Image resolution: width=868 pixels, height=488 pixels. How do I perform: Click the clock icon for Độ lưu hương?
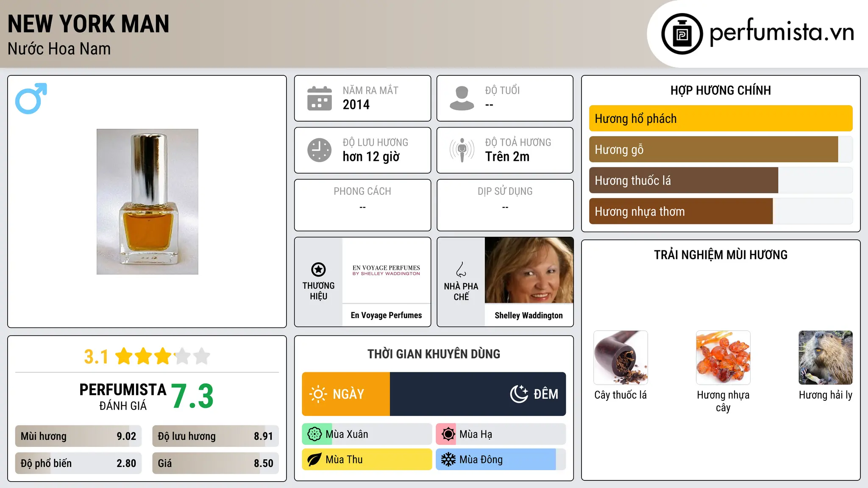coord(320,150)
